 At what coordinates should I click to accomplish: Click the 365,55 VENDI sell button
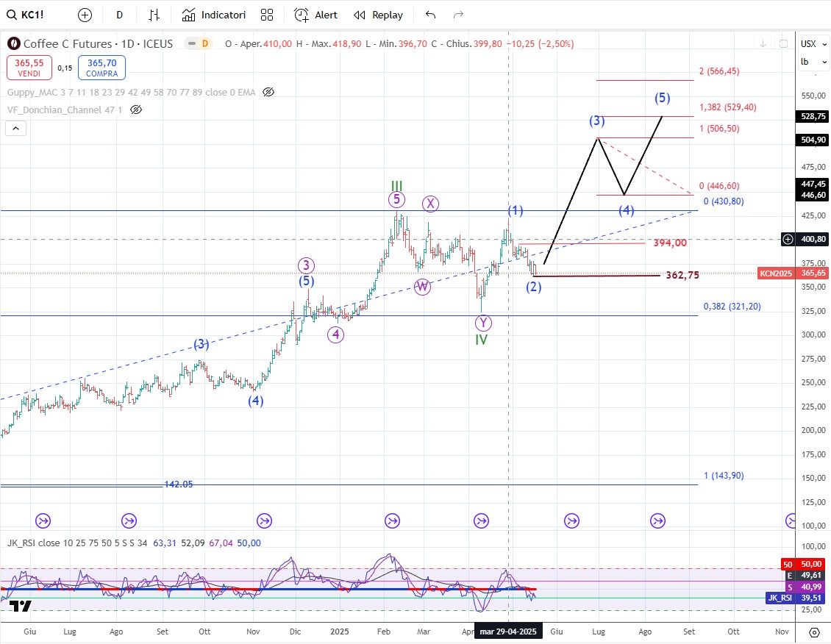(x=29, y=68)
